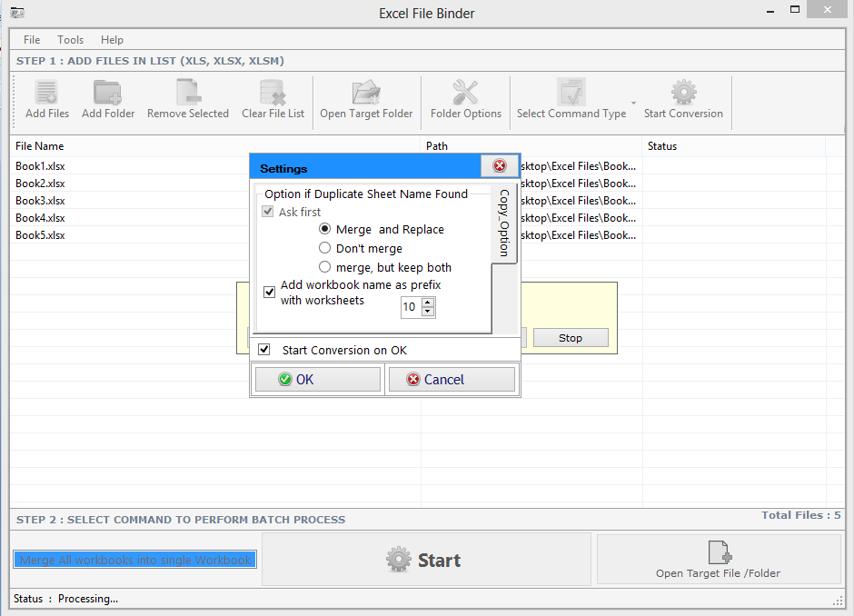Minimize the Excel File Binder window

[770, 12]
